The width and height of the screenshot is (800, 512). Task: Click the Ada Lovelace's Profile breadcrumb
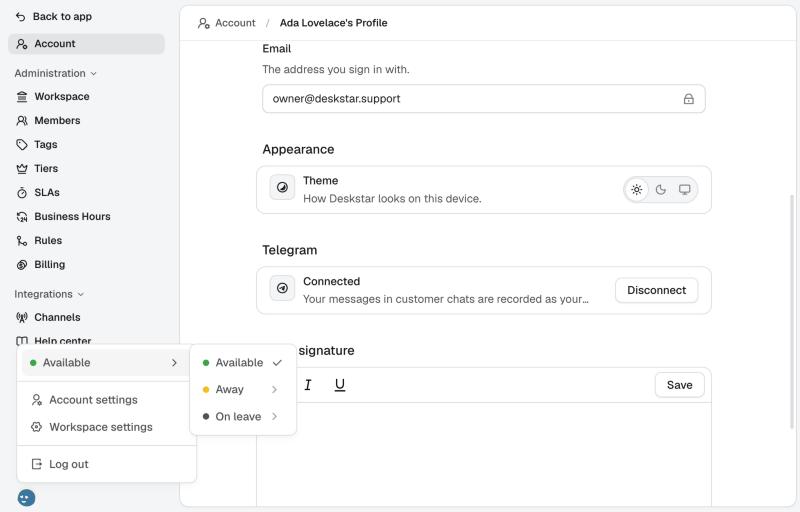click(x=333, y=23)
